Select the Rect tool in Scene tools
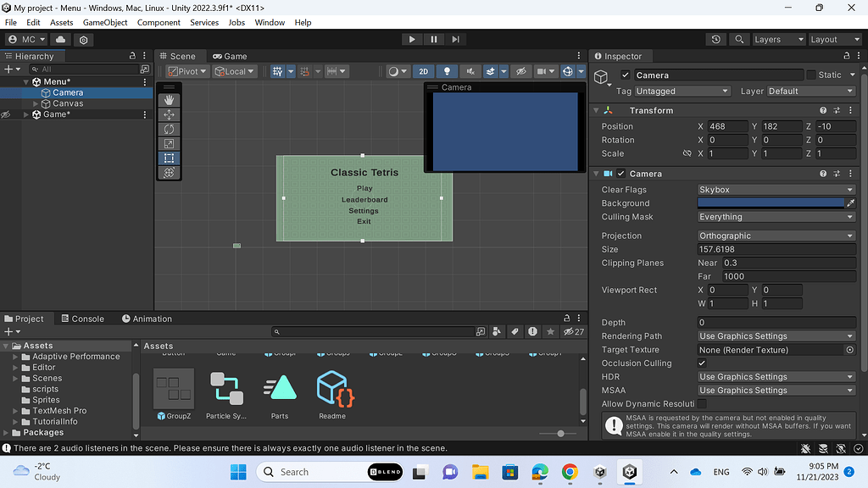868x488 pixels. point(170,158)
